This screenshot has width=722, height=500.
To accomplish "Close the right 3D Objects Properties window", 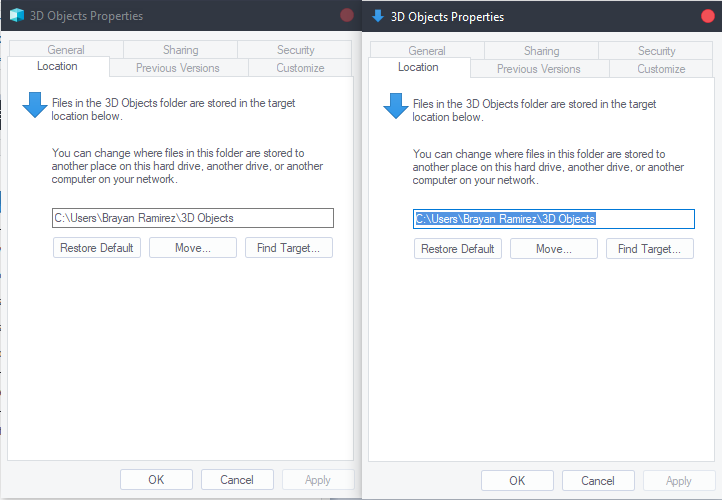I will click(x=708, y=16).
